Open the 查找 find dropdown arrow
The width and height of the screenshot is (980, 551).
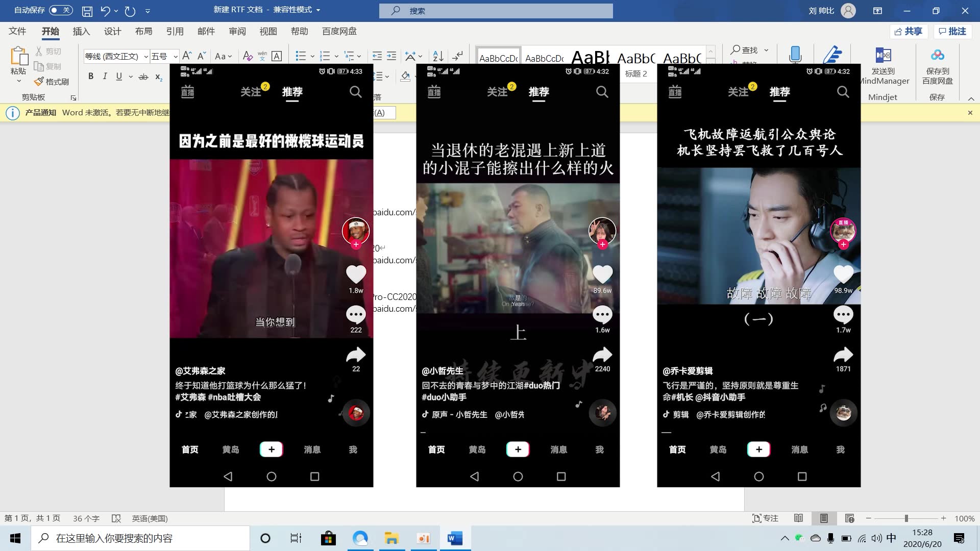(x=766, y=50)
